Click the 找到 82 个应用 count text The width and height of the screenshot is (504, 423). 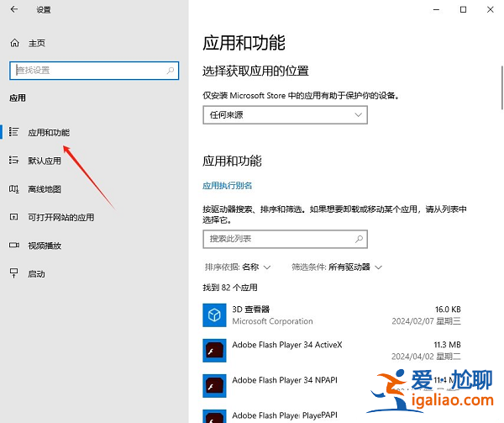[x=230, y=288]
